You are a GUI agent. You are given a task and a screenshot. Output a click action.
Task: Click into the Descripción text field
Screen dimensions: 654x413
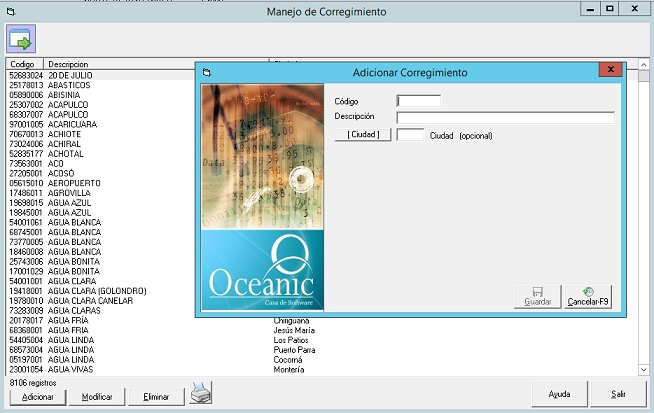point(505,118)
